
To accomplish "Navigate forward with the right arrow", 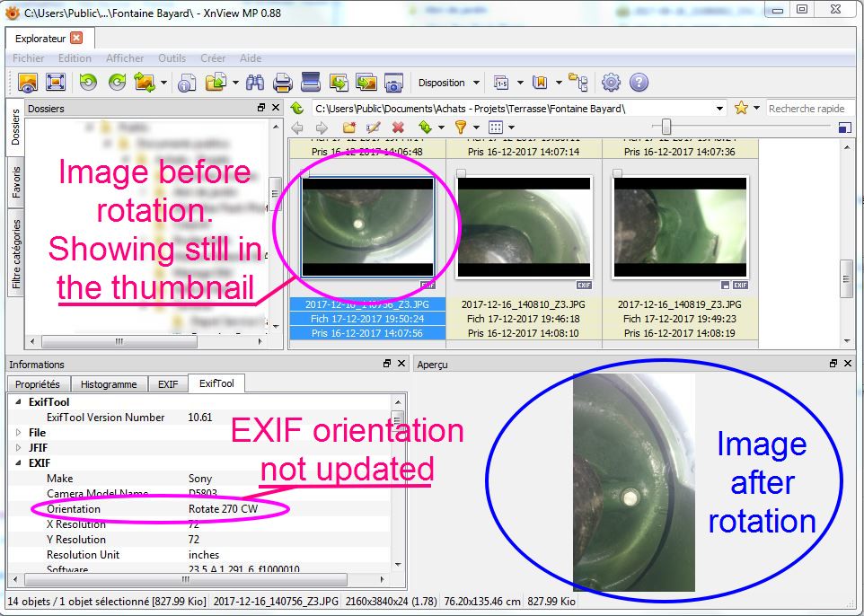I will click(322, 128).
